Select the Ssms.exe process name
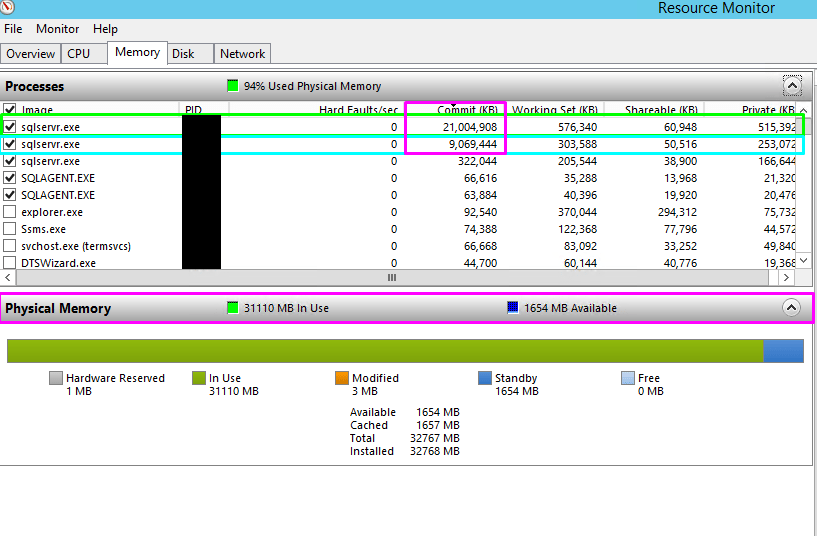Viewport: 817px width, 536px height. (43, 229)
